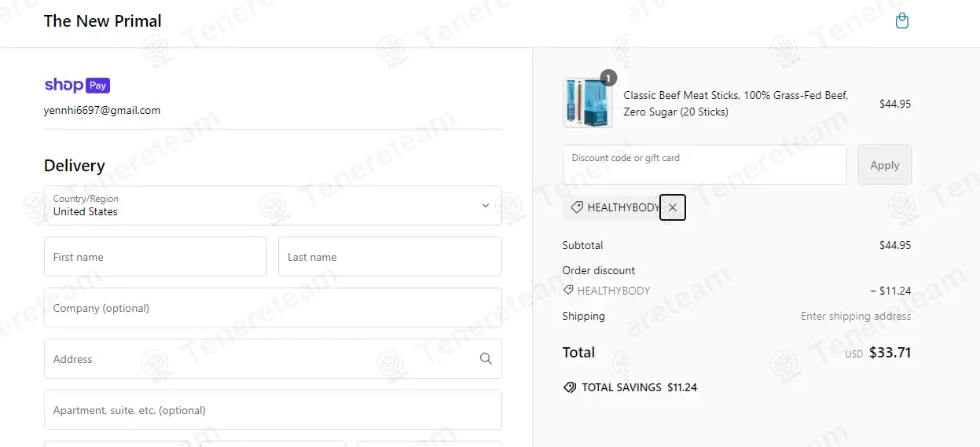
Task: Click the HEALTHYBODY discount tag icon
Action: 577,207
